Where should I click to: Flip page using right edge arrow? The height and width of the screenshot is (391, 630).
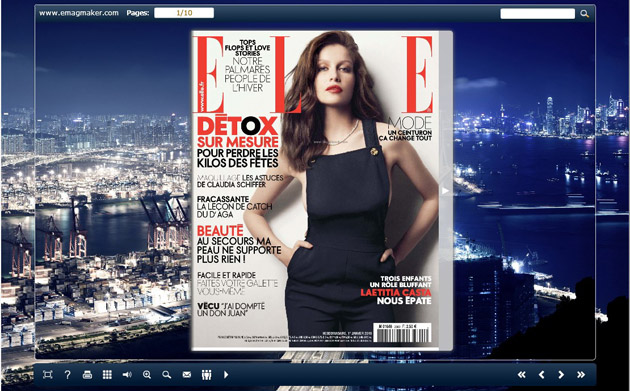[x=445, y=190]
